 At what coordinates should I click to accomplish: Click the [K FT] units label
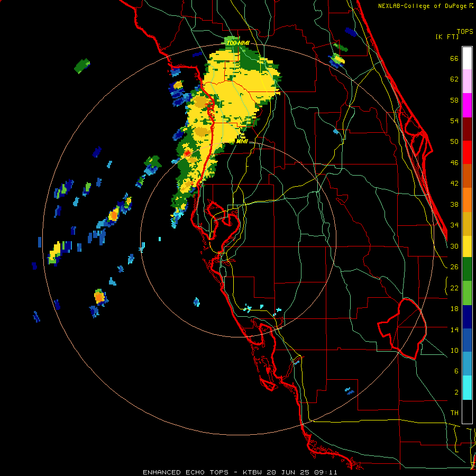coord(447,36)
